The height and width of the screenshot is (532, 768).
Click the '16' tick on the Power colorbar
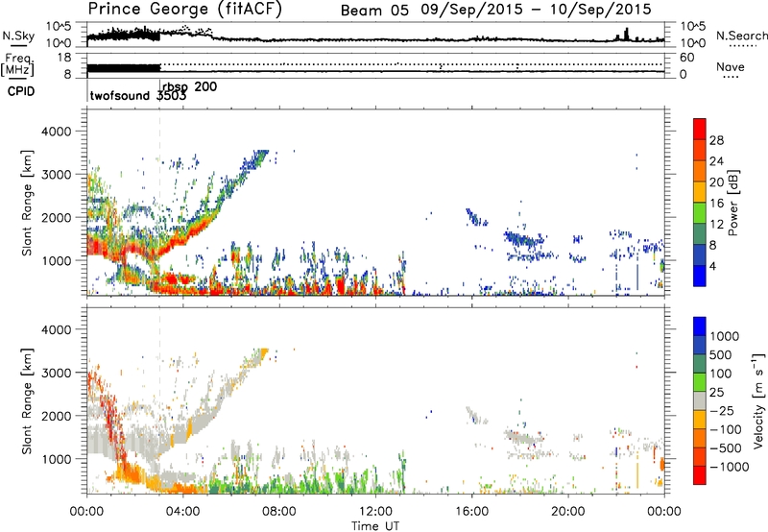tap(716, 204)
